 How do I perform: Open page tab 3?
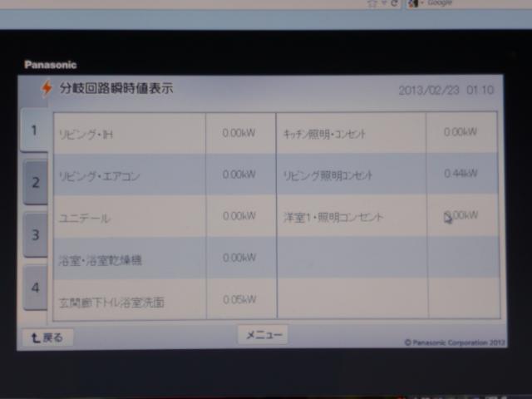35,234
